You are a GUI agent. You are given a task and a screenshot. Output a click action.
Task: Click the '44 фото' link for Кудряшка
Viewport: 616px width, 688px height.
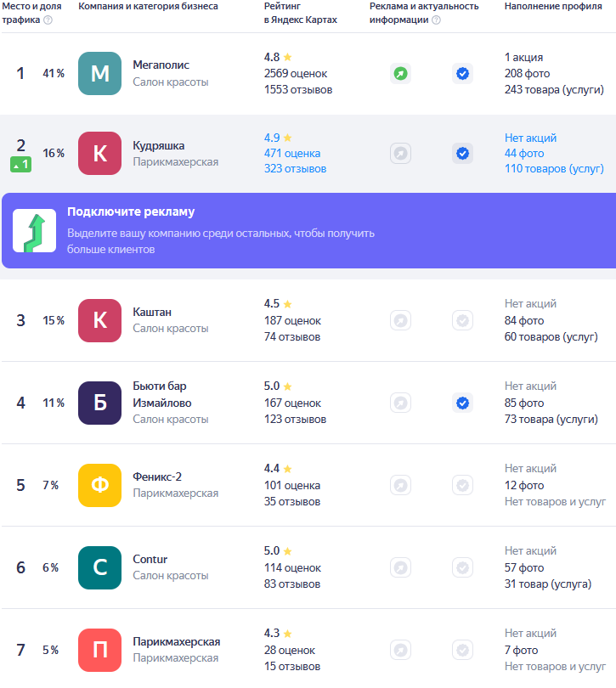(524, 153)
